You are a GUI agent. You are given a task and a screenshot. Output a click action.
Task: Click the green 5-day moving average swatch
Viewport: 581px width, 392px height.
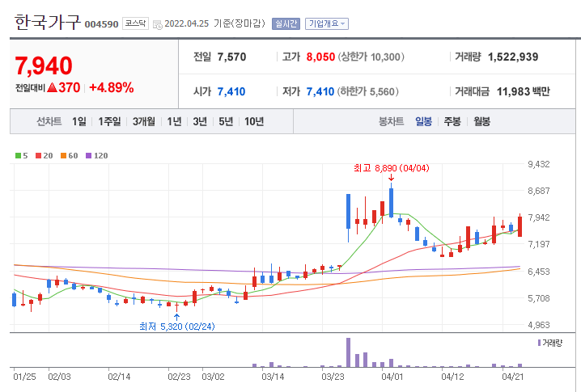[x=18, y=155]
